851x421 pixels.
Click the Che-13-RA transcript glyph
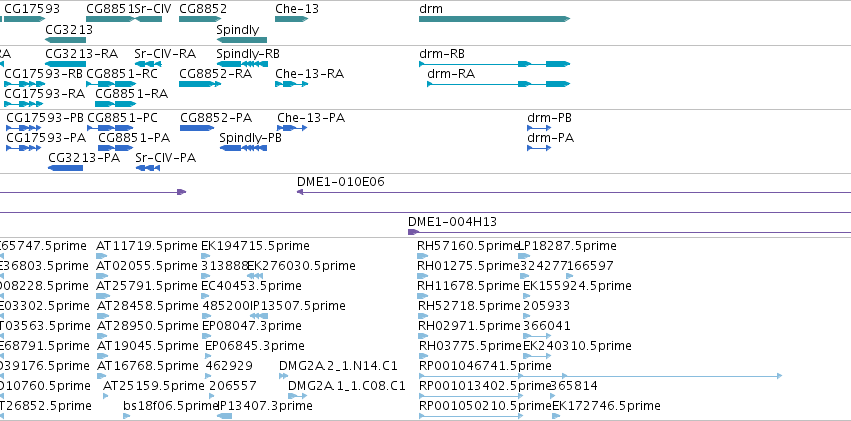pos(291,84)
